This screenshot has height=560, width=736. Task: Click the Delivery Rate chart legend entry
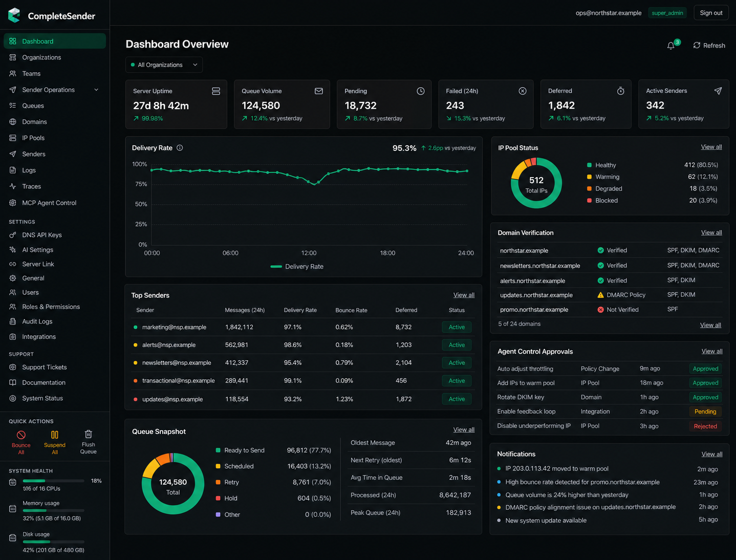297,267
